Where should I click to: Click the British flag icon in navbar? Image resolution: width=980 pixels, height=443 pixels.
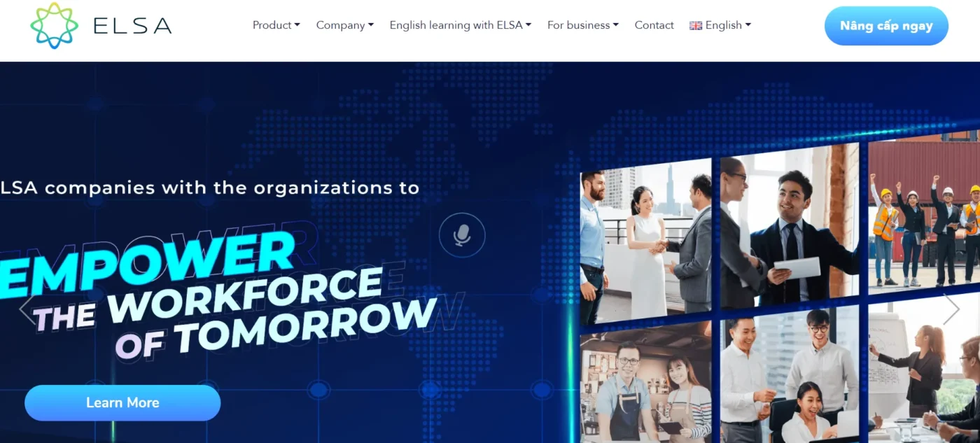tap(696, 25)
